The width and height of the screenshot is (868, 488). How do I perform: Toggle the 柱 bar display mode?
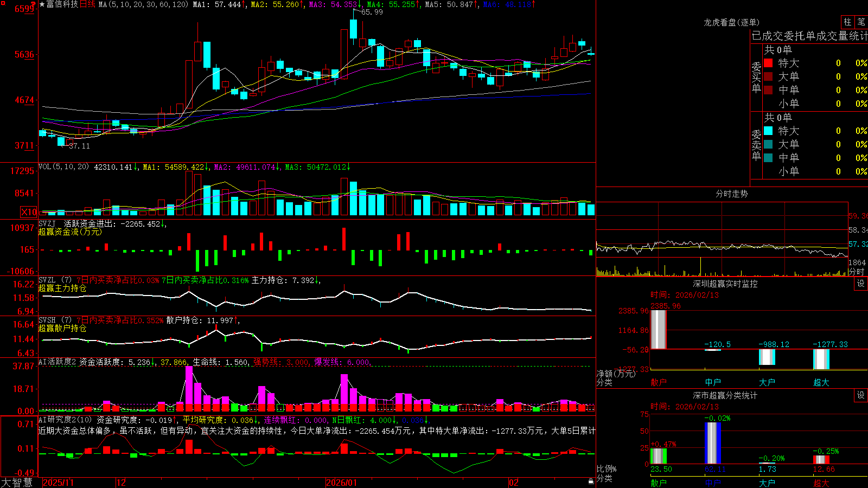pyautogui.click(x=847, y=22)
